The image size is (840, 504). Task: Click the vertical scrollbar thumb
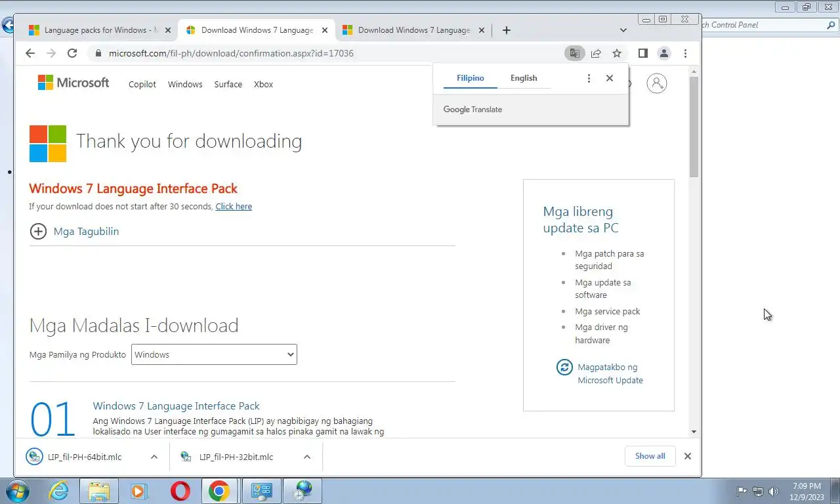pyautogui.click(x=694, y=127)
